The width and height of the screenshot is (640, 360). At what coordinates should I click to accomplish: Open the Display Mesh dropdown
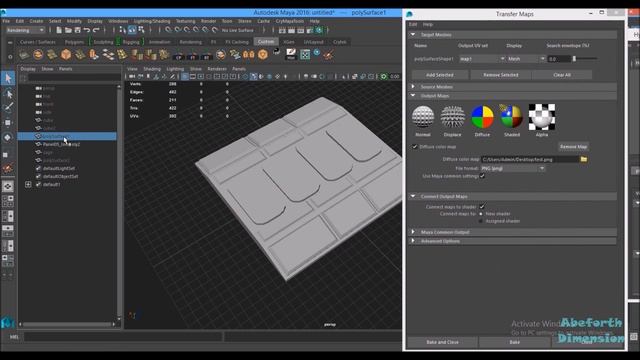526,59
